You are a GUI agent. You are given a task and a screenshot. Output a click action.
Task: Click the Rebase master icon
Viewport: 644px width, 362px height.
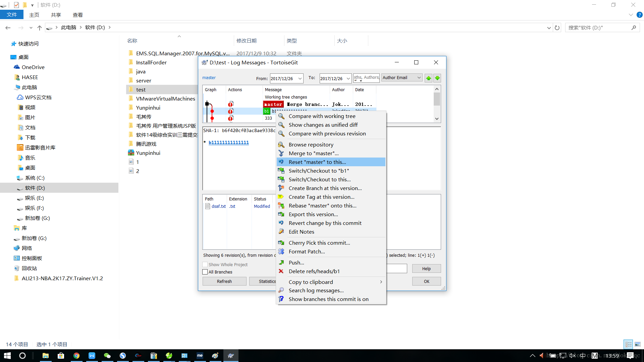tap(281, 205)
